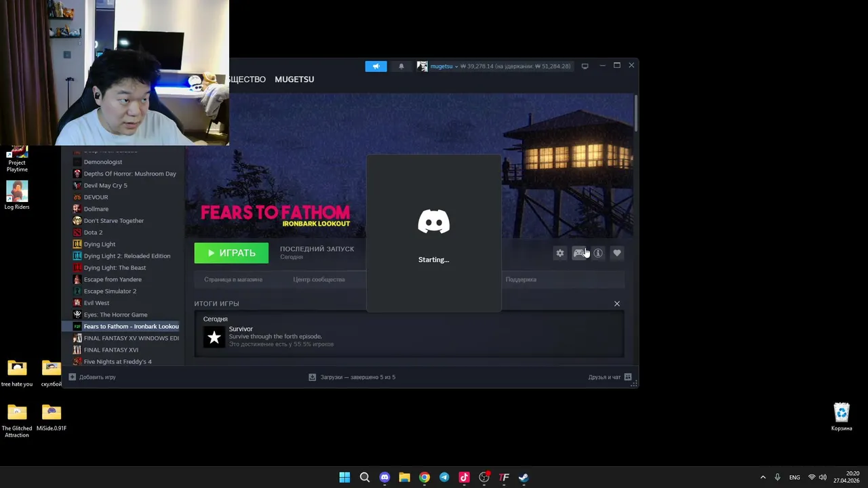
Task: Open controller settings icon
Action: click(579, 253)
